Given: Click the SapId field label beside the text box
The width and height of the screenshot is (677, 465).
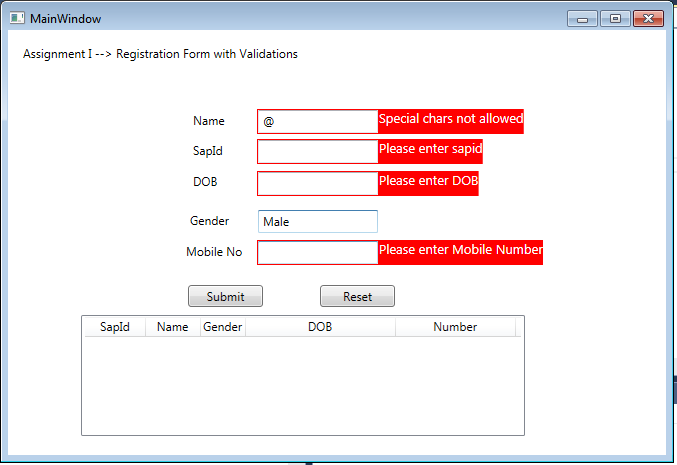Looking at the screenshot, I should (x=208, y=151).
